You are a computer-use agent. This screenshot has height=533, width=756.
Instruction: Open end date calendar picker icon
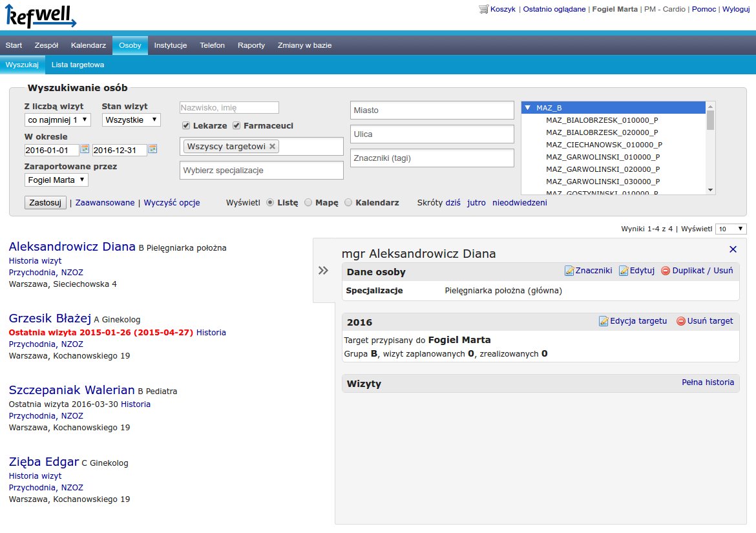pyautogui.click(x=152, y=149)
